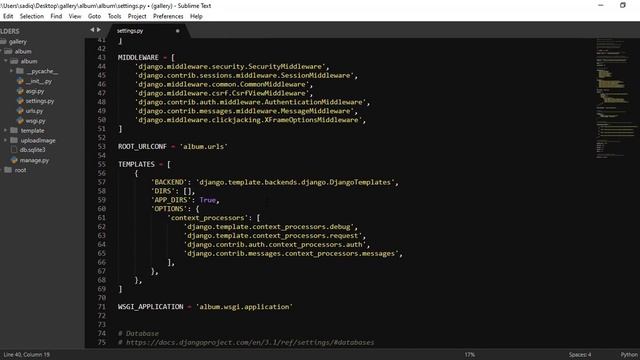
Task: Click the 17% status bar entry
Action: pyautogui.click(x=470, y=355)
